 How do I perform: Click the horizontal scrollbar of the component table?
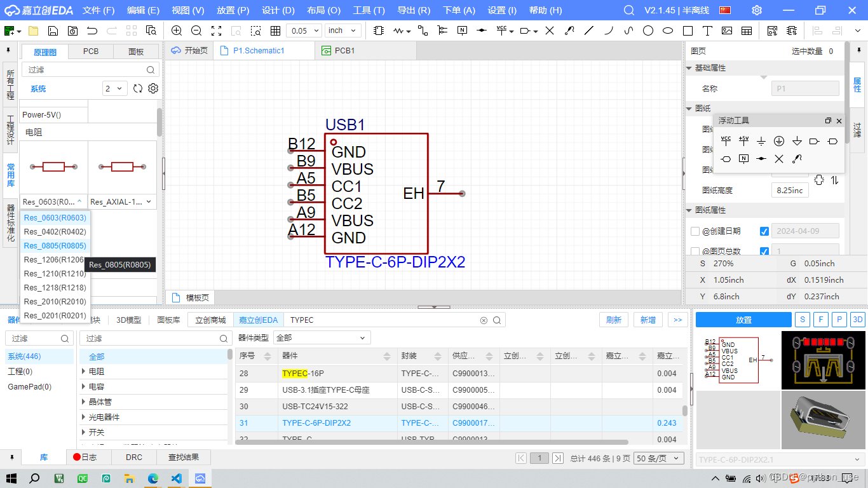click(432, 442)
